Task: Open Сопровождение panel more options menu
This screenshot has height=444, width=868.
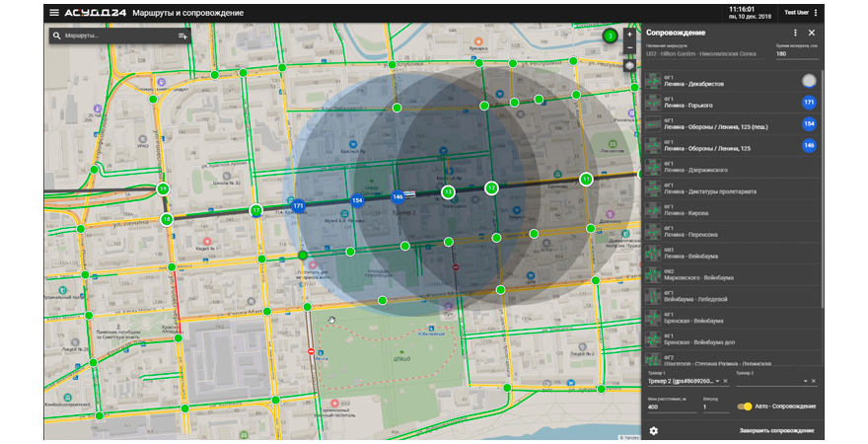Action: (795, 33)
